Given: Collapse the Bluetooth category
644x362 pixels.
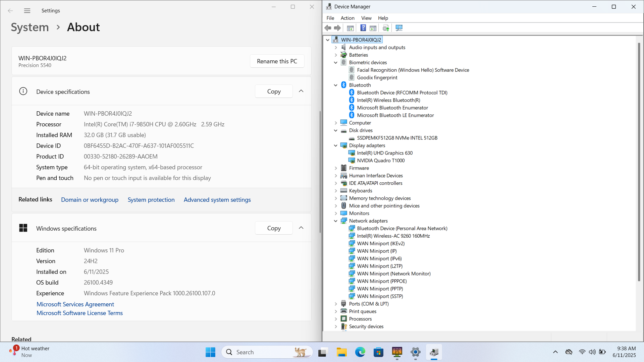Looking at the screenshot, I should [x=336, y=85].
